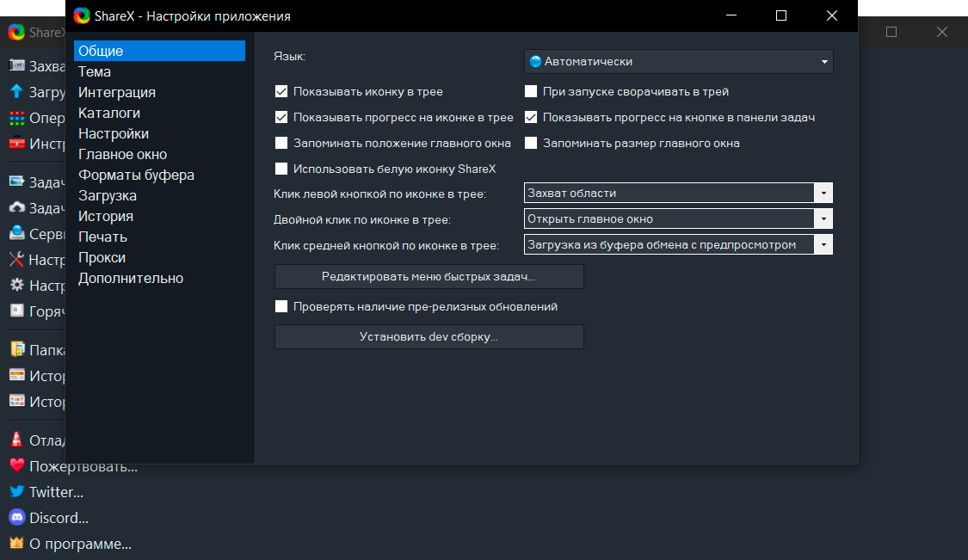
Task: Click the image history icon in main window
Action: (x=17, y=401)
